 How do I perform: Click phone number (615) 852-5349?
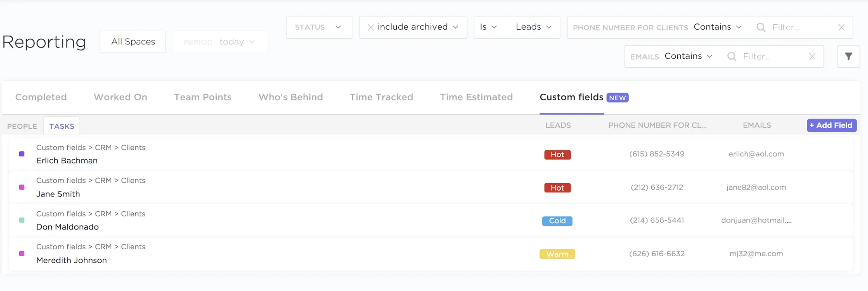657,154
